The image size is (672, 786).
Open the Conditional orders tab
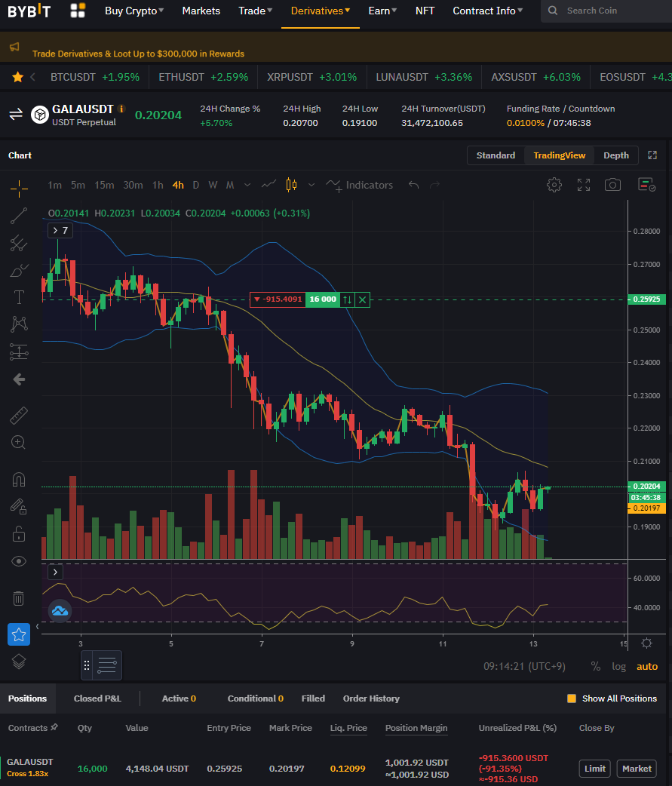click(x=255, y=698)
